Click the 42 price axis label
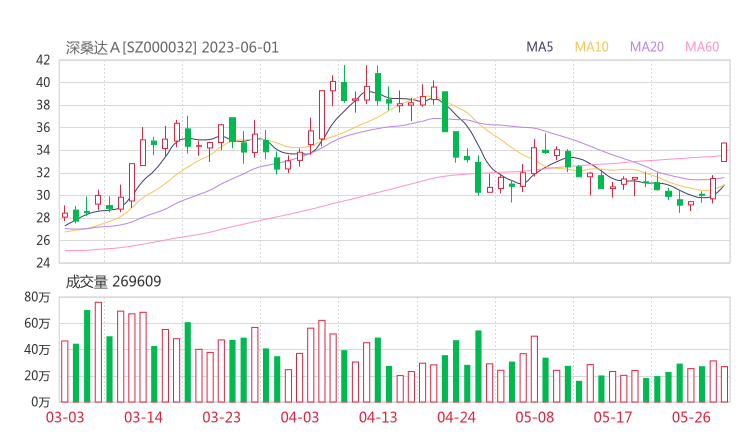This screenshot has width=740, height=440. tap(43, 60)
